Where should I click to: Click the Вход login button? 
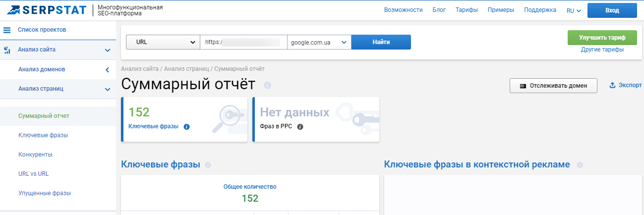[x=612, y=10]
